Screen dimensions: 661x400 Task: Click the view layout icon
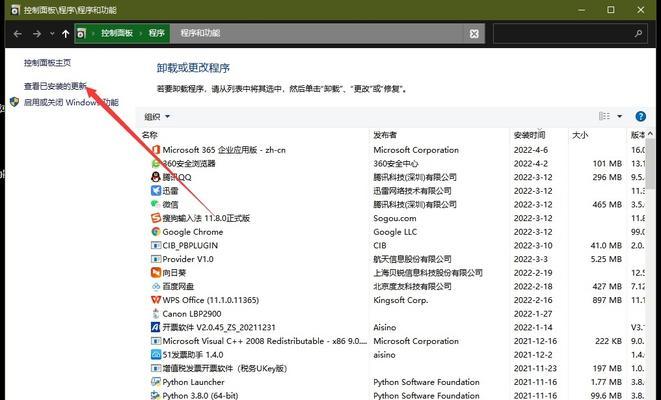605,116
